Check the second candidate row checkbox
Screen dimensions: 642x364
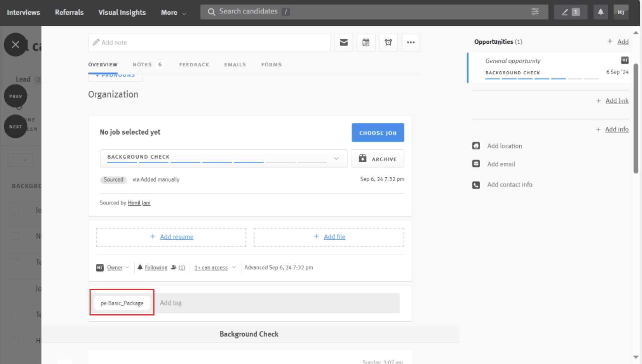15,236
